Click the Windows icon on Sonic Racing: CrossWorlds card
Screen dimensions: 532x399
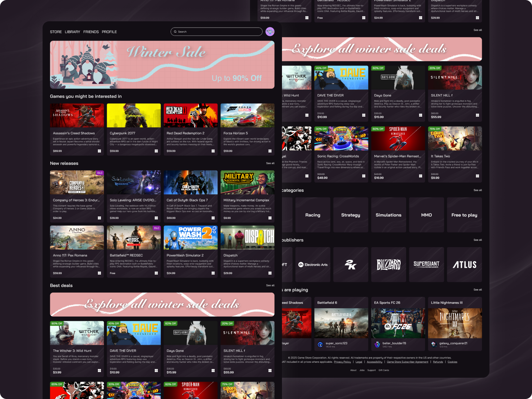(364, 176)
